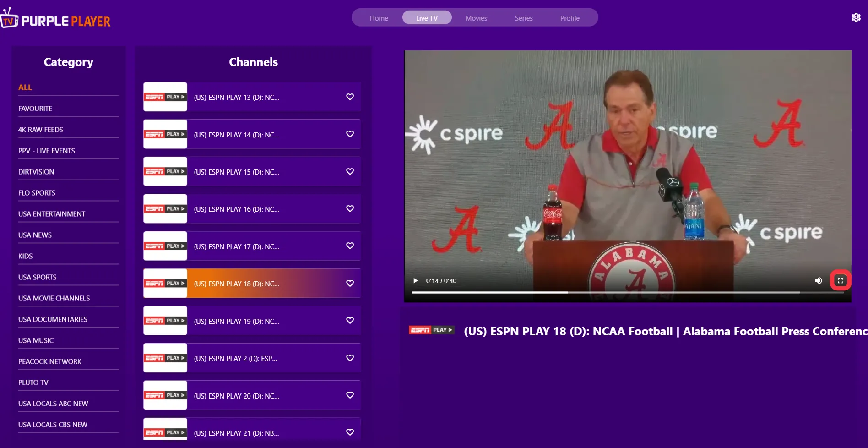Open channel (US) ESPN PLAY 15 (D)

[x=252, y=171]
